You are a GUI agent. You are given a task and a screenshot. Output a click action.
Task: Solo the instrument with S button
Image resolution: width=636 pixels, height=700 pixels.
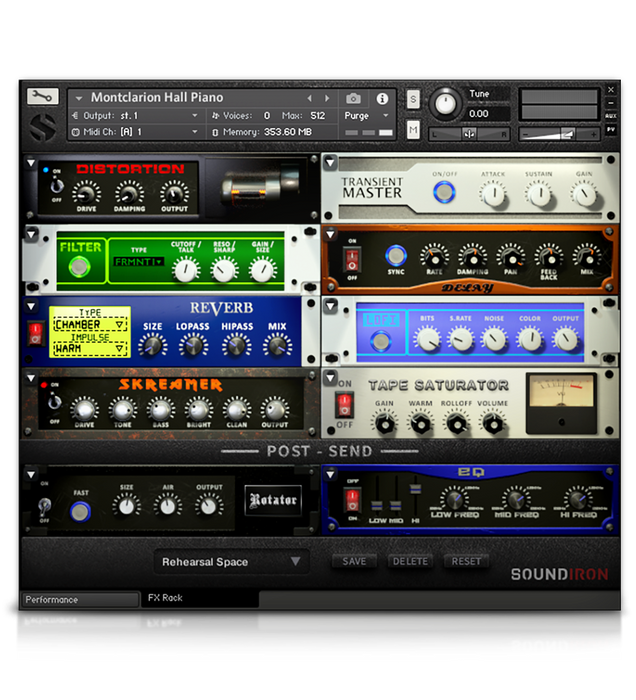point(413,99)
